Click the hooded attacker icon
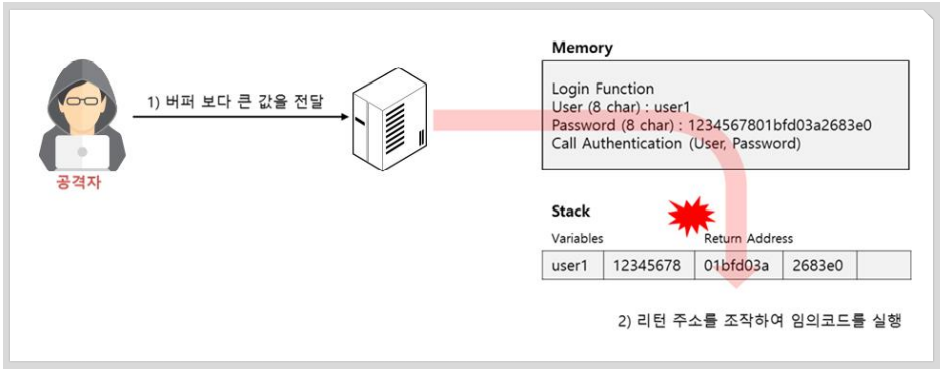The width and height of the screenshot is (940, 370). click(82, 118)
